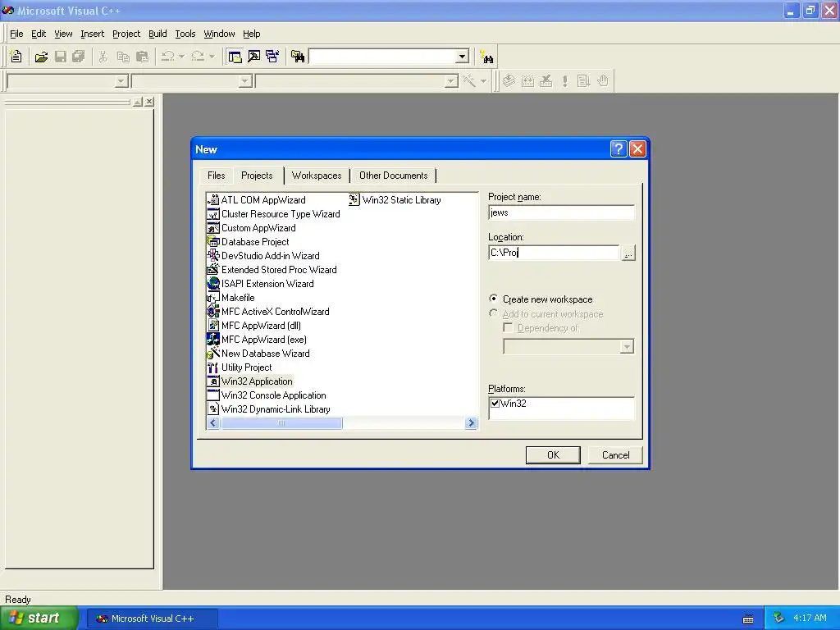
Task: Select Win32 Console Application in the list
Action: 267,395
